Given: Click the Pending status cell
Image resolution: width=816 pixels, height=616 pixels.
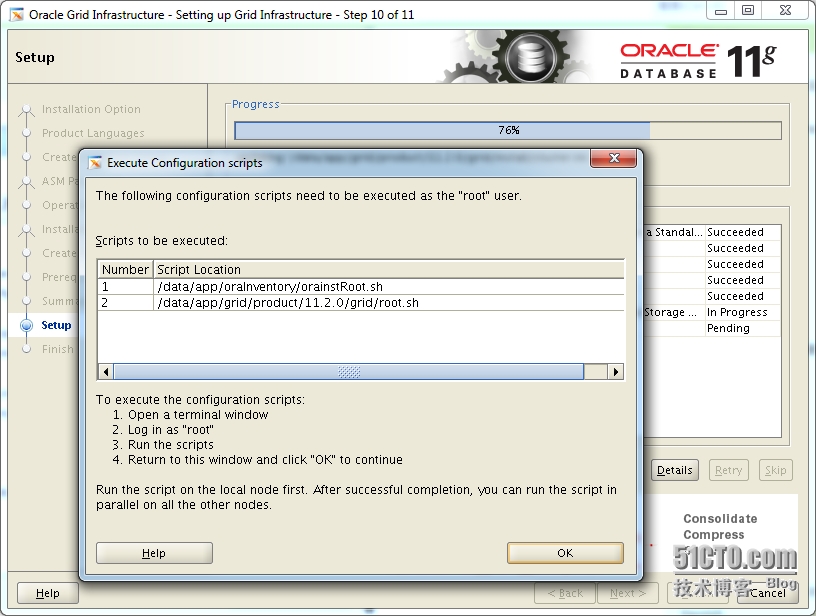Looking at the screenshot, I should tap(743, 328).
